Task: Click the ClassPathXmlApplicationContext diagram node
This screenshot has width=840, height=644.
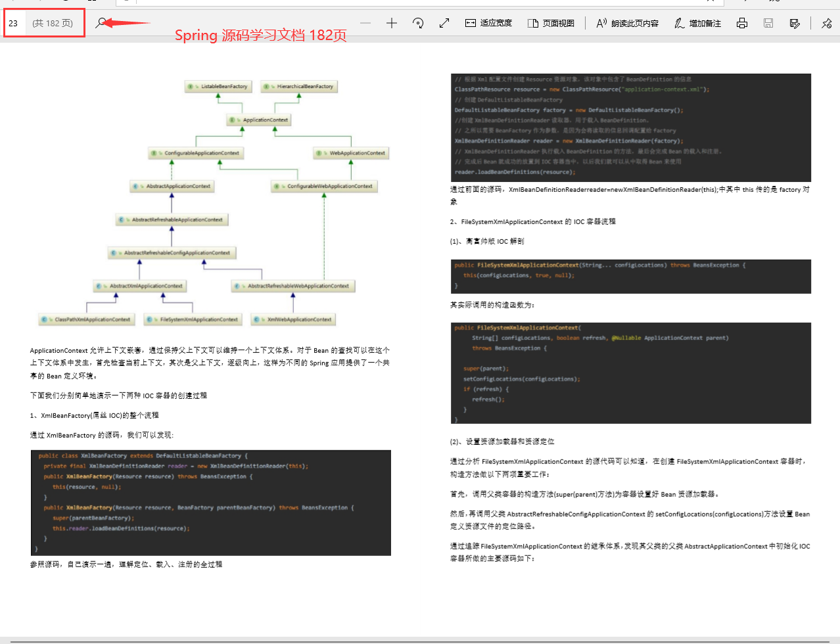Action: (x=87, y=319)
